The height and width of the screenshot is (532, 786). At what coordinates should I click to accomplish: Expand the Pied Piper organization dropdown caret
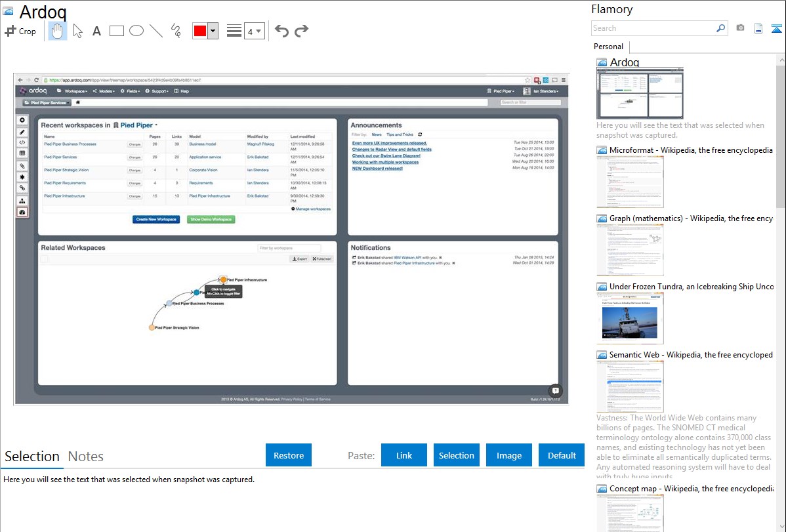156,125
